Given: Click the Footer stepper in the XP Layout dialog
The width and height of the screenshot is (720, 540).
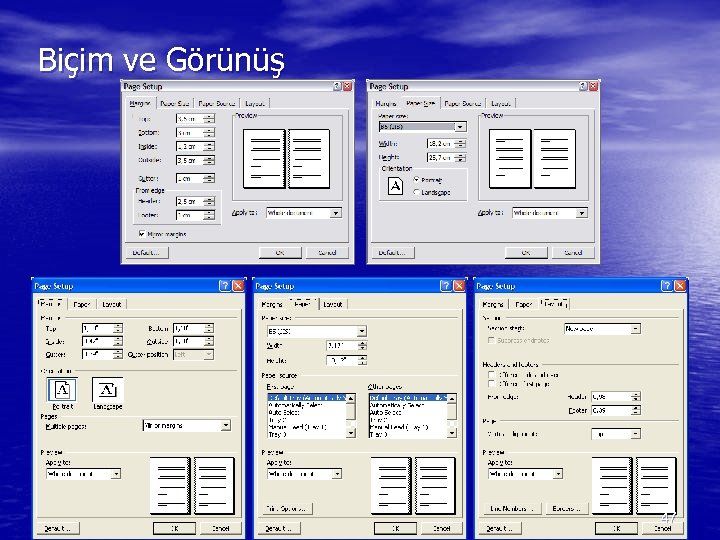Looking at the screenshot, I should pyautogui.click(x=636, y=410).
